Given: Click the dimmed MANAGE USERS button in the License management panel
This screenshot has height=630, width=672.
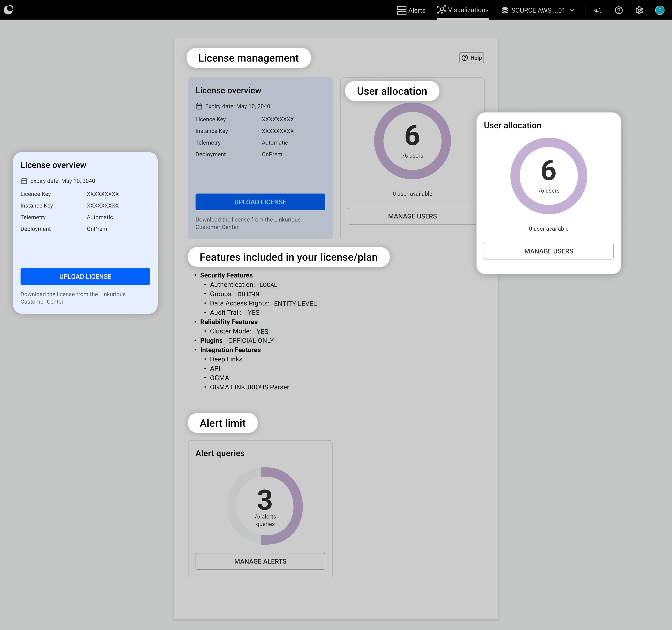Looking at the screenshot, I should click(x=412, y=216).
